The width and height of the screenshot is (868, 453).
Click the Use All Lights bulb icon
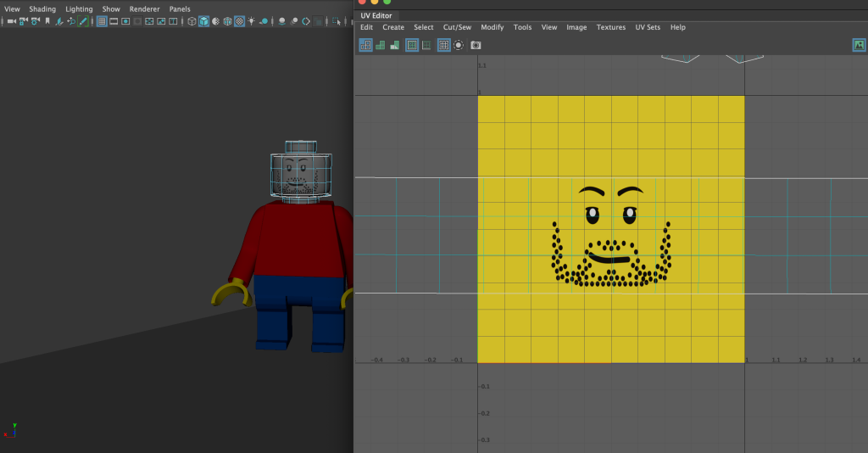pos(252,21)
